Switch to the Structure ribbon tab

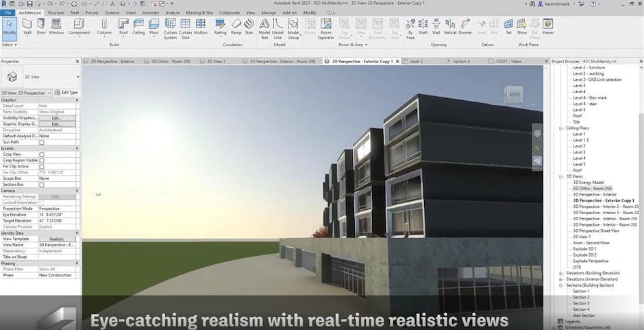[x=55, y=13]
